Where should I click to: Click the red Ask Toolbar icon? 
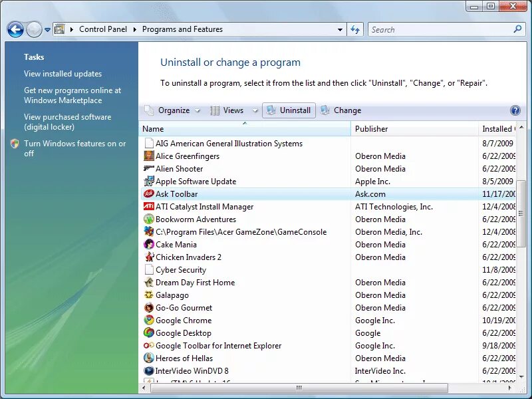click(x=148, y=194)
